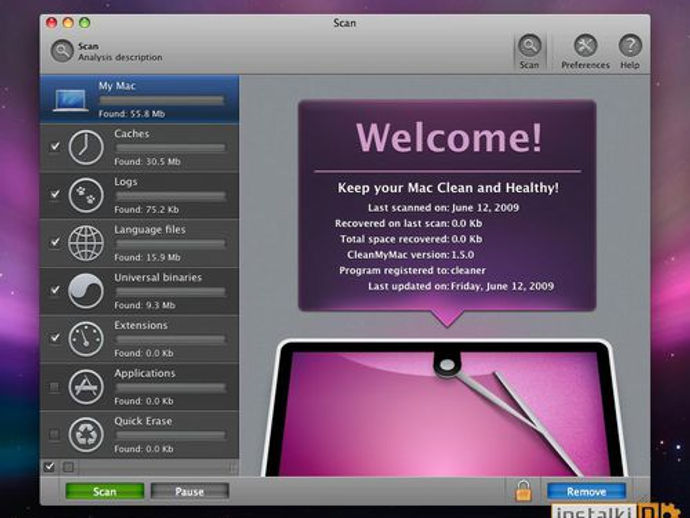
Task: Uncheck the Logs checkbox
Action: coord(55,194)
